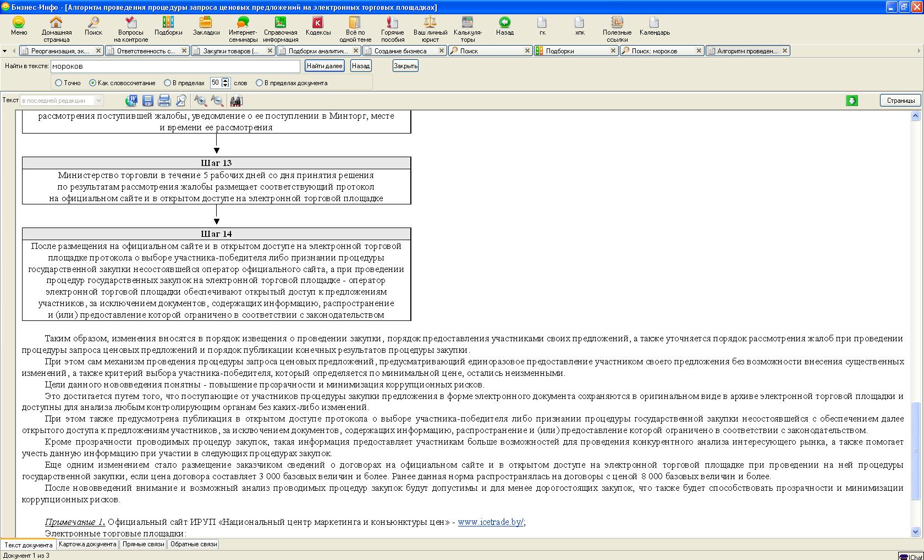Open the www.icetrade.by link

(x=491, y=522)
